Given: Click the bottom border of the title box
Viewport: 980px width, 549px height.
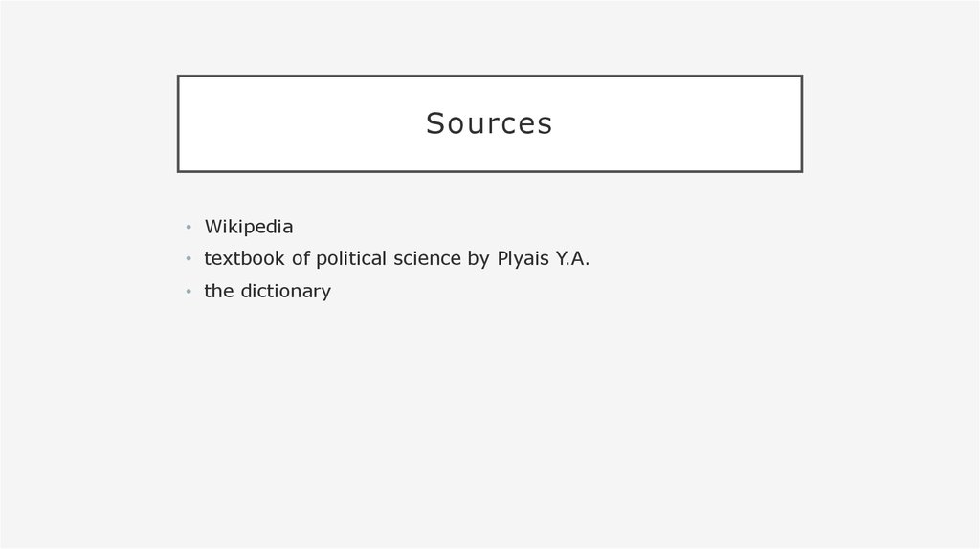Looking at the screenshot, I should click(490, 171).
